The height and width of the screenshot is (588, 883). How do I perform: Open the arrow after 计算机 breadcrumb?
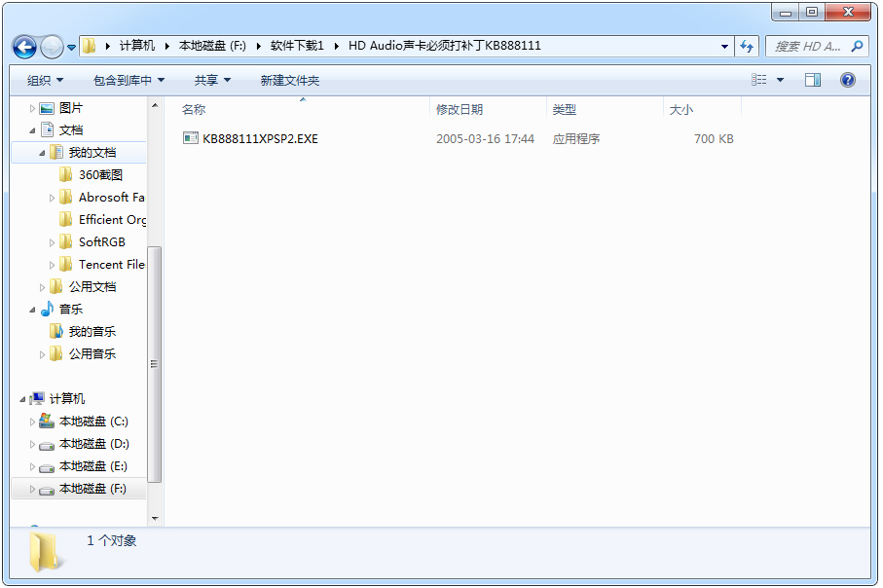point(166,46)
